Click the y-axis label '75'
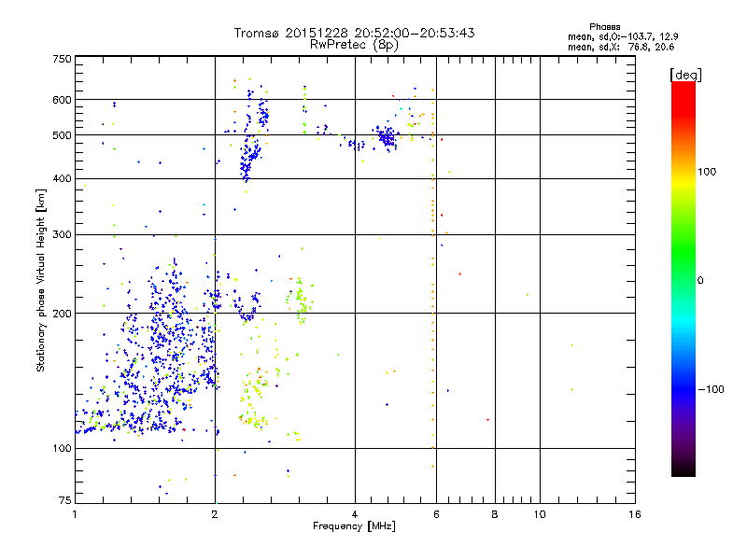 tap(65, 500)
